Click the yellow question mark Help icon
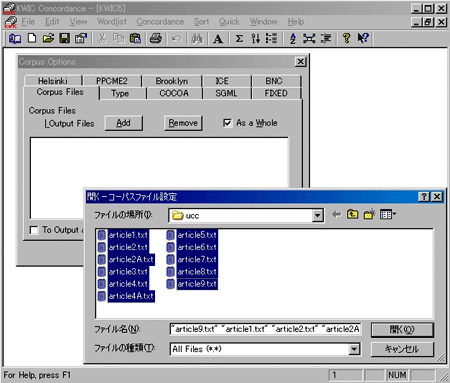Screen dimensions: 450x383 (x=346, y=38)
